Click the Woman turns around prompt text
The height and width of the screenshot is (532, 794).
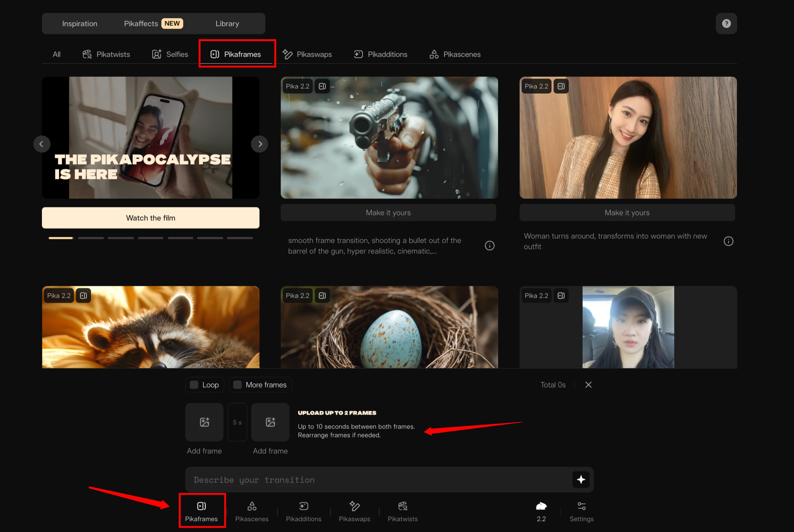[x=615, y=241]
